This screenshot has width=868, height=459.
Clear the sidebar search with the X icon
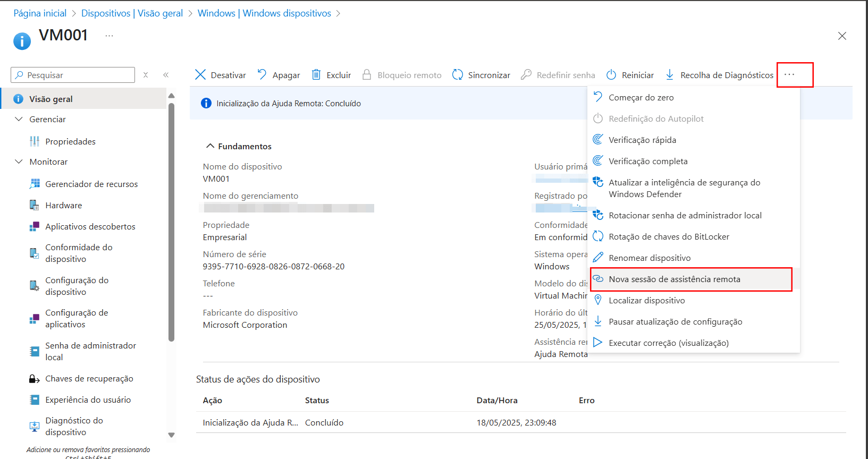[146, 75]
